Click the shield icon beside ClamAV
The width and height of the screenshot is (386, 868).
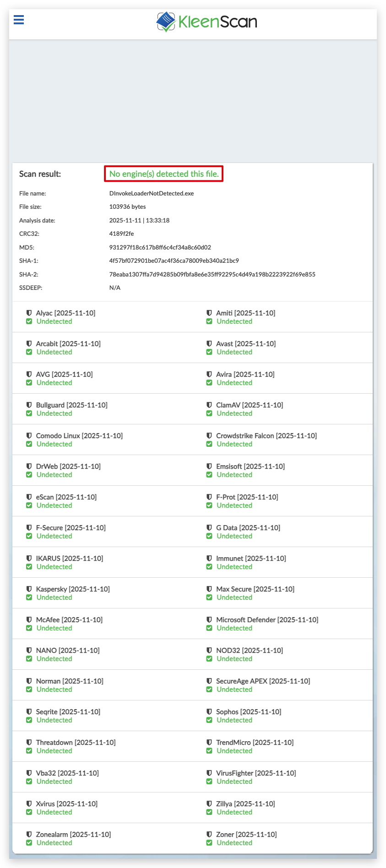click(209, 405)
